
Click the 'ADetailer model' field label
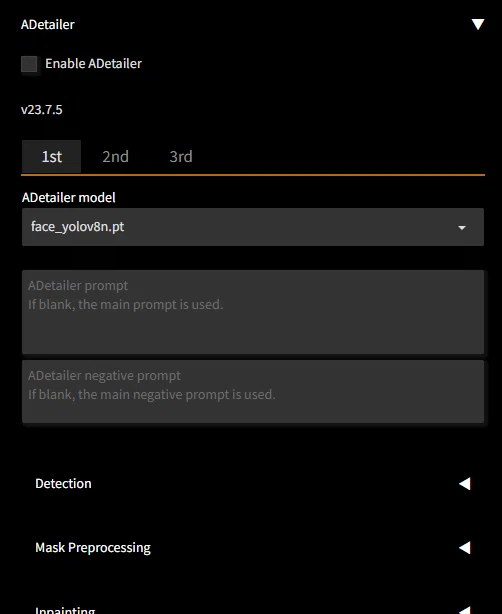(69, 197)
